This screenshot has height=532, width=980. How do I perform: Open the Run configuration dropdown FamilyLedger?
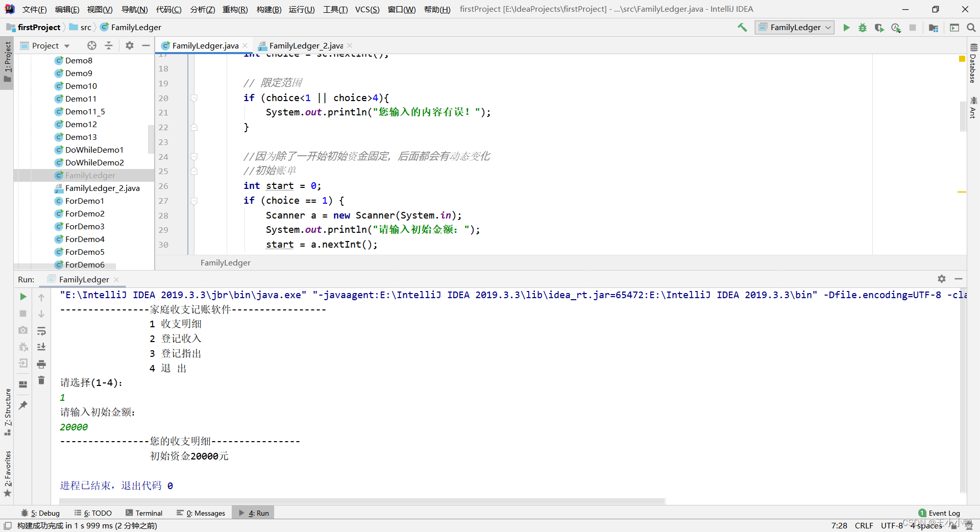pos(795,28)
